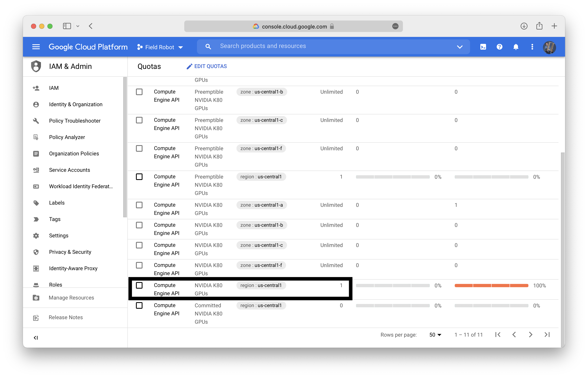
Task: Check the Preemptible K80 region us-central1 checkbox
Action: point(139,177)
